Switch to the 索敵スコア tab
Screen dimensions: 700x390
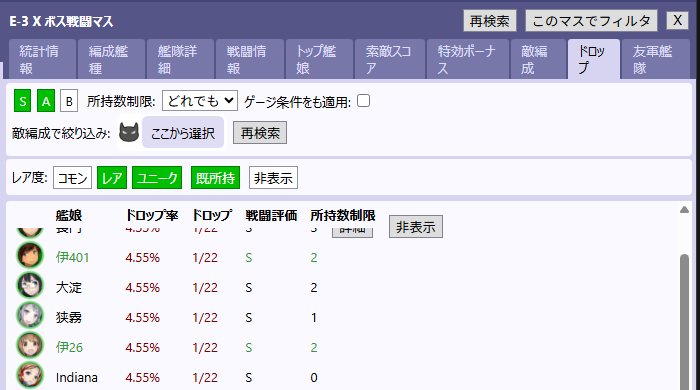390,59
